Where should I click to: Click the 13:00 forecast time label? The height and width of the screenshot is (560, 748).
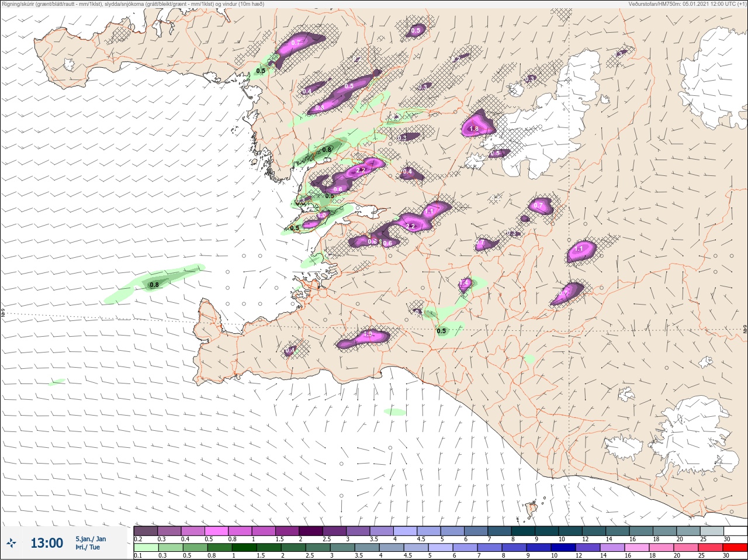coord(47,543)
